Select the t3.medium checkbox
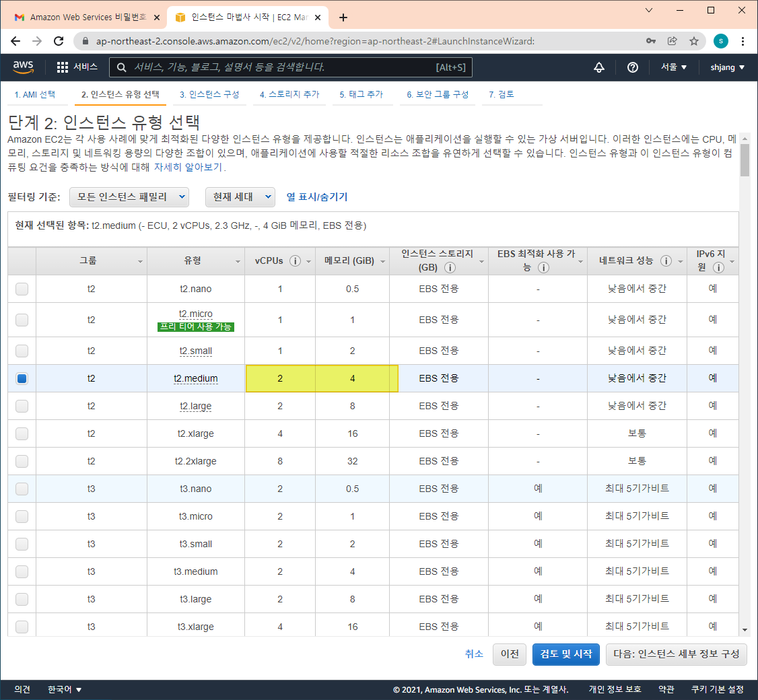The height and width of the screenshot is (700, 758). coord(22,571)
